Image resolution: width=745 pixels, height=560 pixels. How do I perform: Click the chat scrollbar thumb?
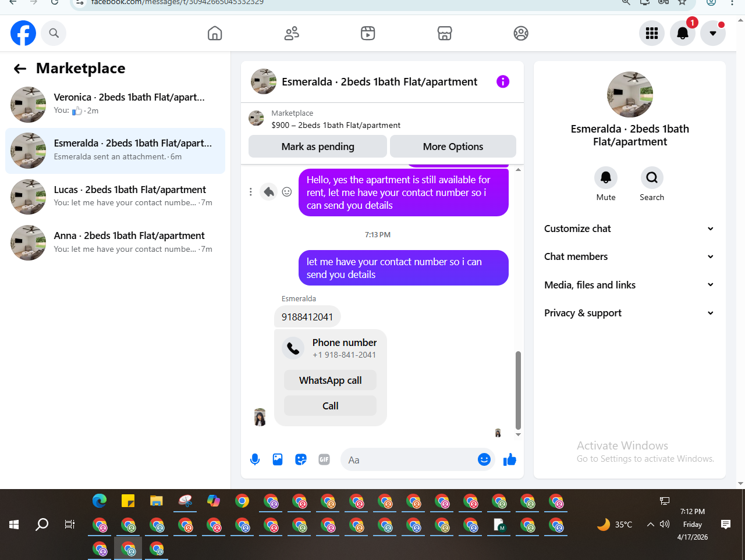518,390
